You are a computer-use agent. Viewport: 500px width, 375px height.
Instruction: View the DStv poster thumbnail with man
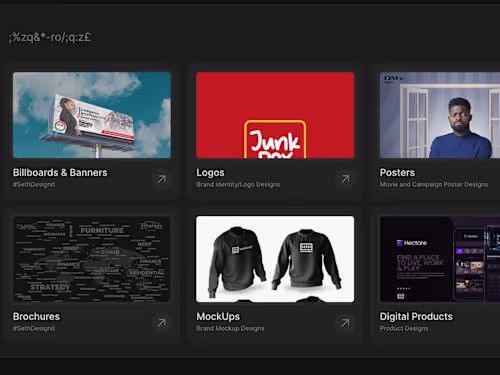440,115
